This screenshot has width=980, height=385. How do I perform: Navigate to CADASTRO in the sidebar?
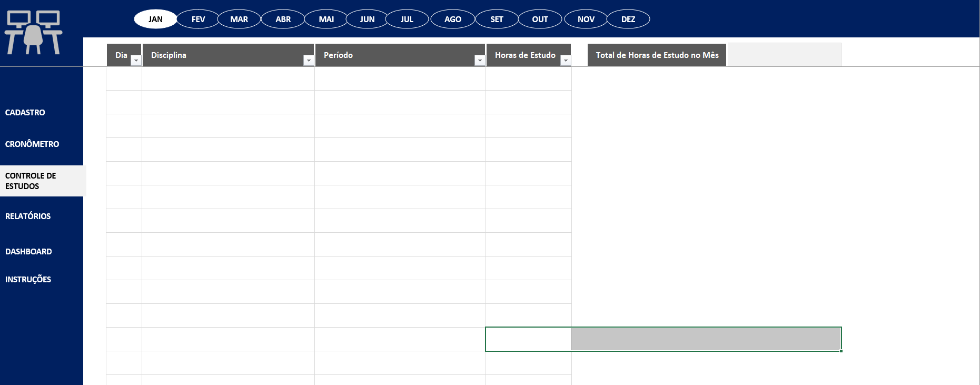click(25, 112)
